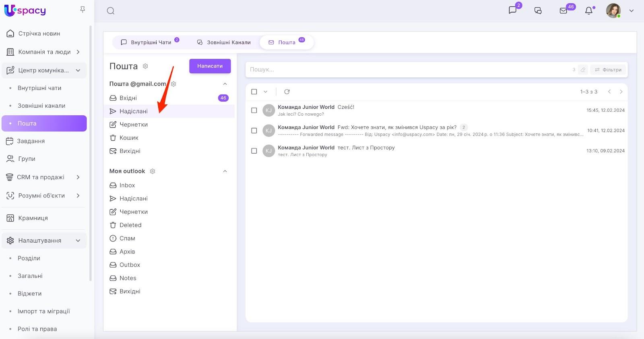Viewport: 644px width, 339px height.
Task: Open Чернетки folder in Gmail account
Action: pos(169,125)
